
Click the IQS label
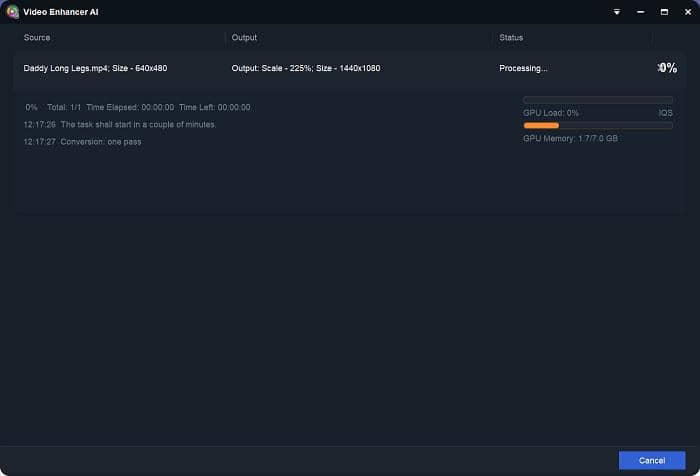click(665, 113)
